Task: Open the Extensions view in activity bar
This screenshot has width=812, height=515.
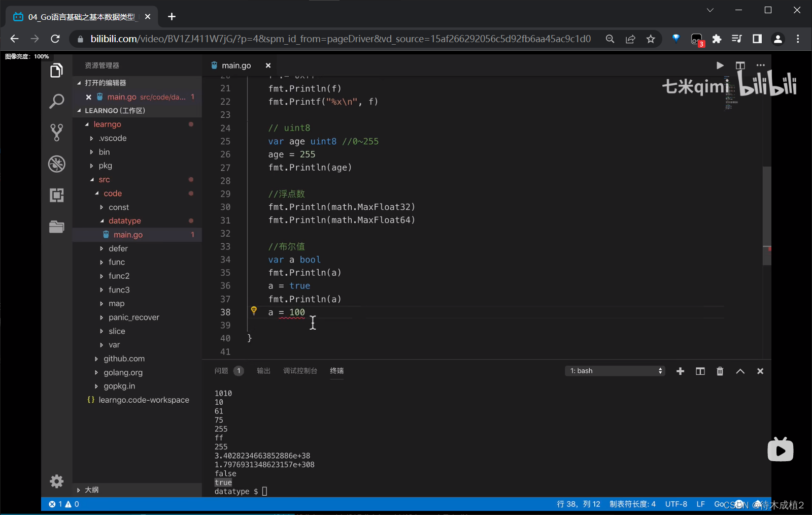Action: coord(56,195)
